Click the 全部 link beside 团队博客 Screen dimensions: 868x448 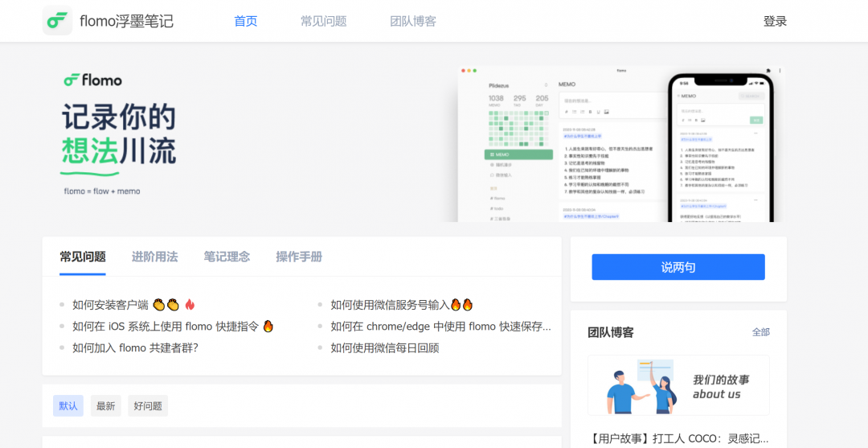click(x=760, y=332)
